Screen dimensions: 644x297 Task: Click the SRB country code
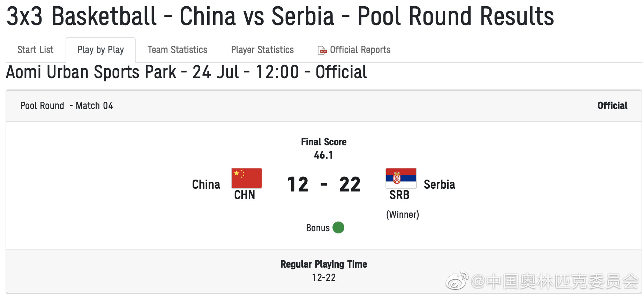[x=399, y=195]
